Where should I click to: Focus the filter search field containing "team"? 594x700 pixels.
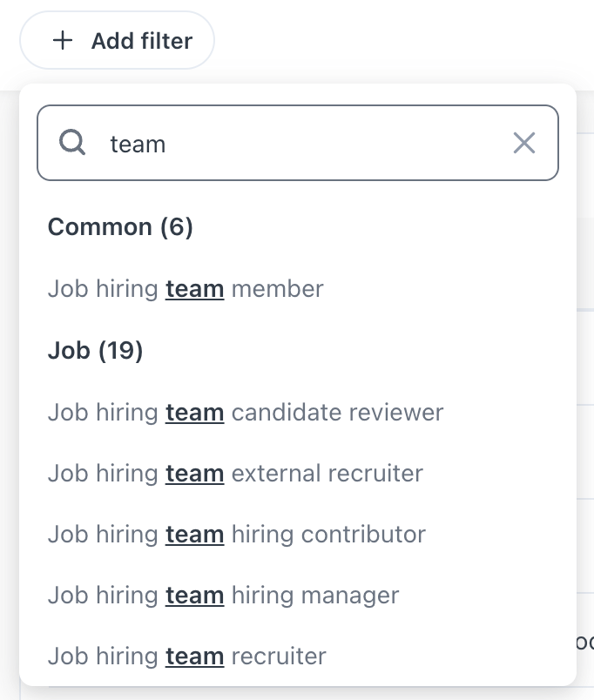296,143
